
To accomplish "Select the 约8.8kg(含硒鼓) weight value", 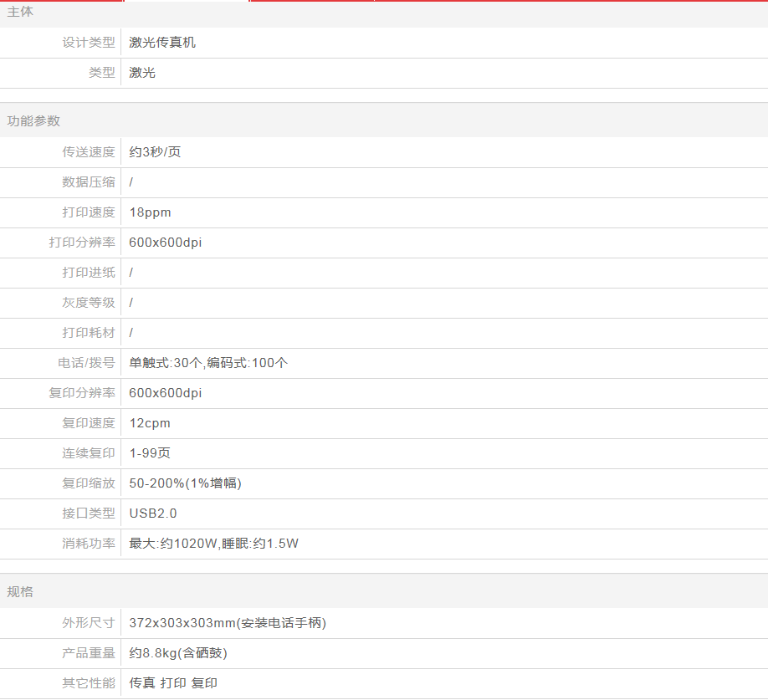I will (178, 653).
